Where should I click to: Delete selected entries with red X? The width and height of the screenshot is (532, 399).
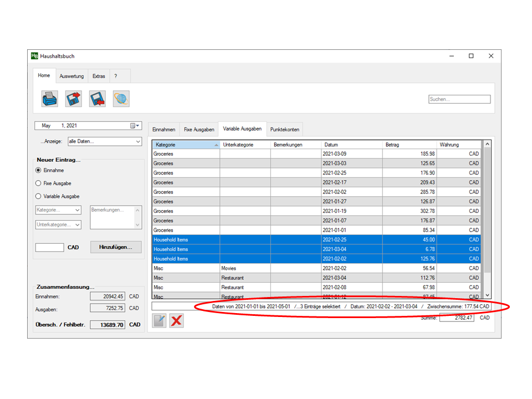click(x=176, y=320)
